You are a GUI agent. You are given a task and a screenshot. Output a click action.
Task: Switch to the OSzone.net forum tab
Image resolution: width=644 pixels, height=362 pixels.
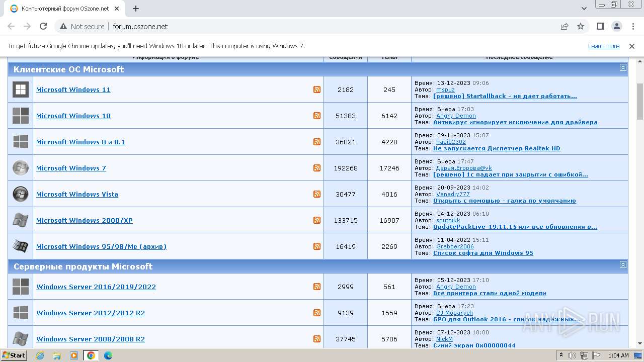(65, 9)
